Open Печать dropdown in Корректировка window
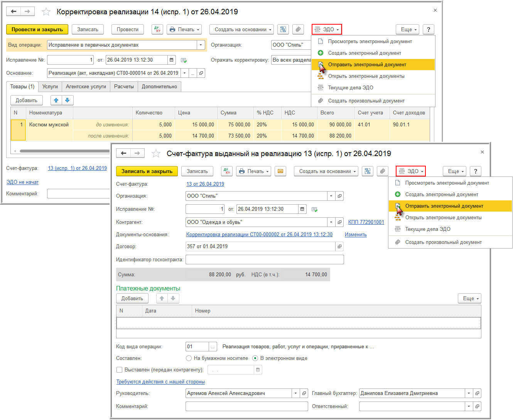The image size is (513, 420). tap(184, 30)
